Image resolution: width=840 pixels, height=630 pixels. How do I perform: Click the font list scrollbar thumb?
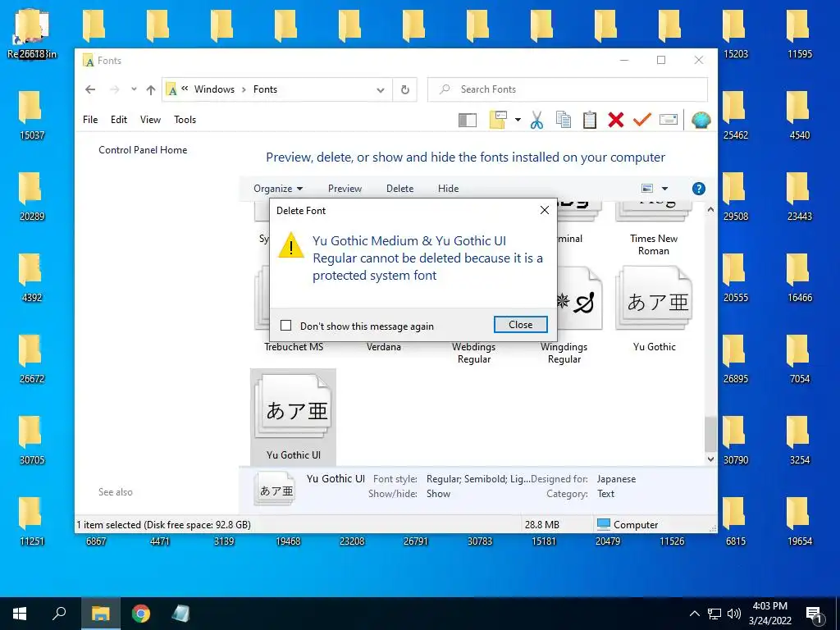[710, 434]
